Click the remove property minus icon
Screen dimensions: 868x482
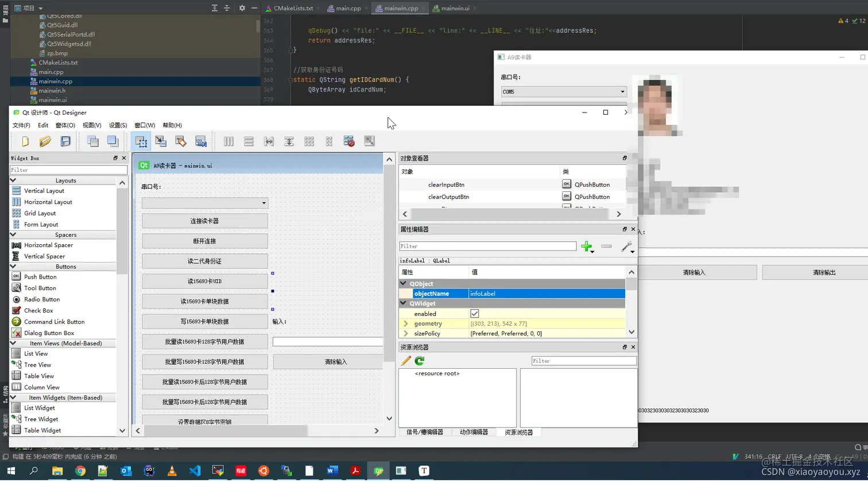pyautogui.click(x=606, y=246)
